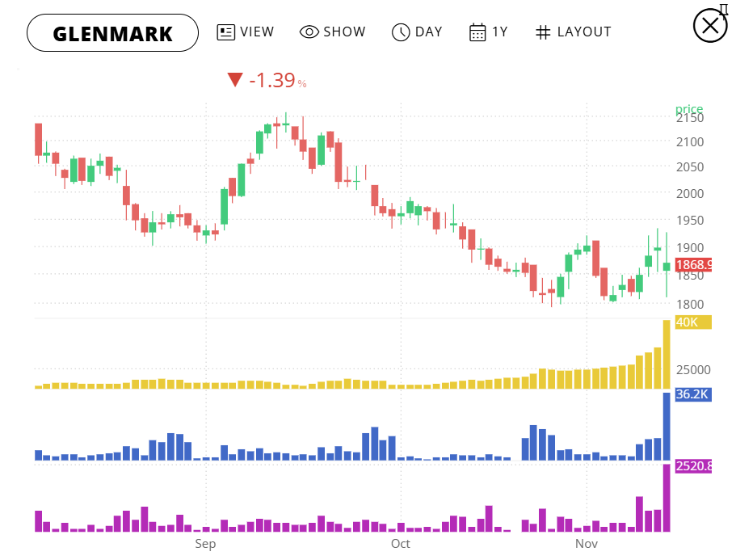The width and height of the screenshot is (736, 560).
Task: Click the green price label above the axis
Action: pos(690,108)
